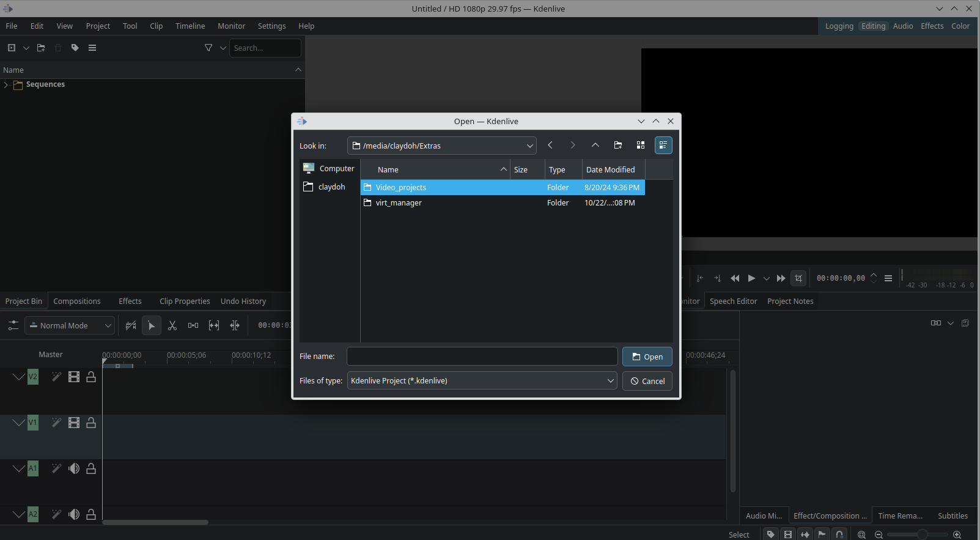Click the wand effects icon on track V2
Viewport: 980px width, 540px height.
(56, 377)
